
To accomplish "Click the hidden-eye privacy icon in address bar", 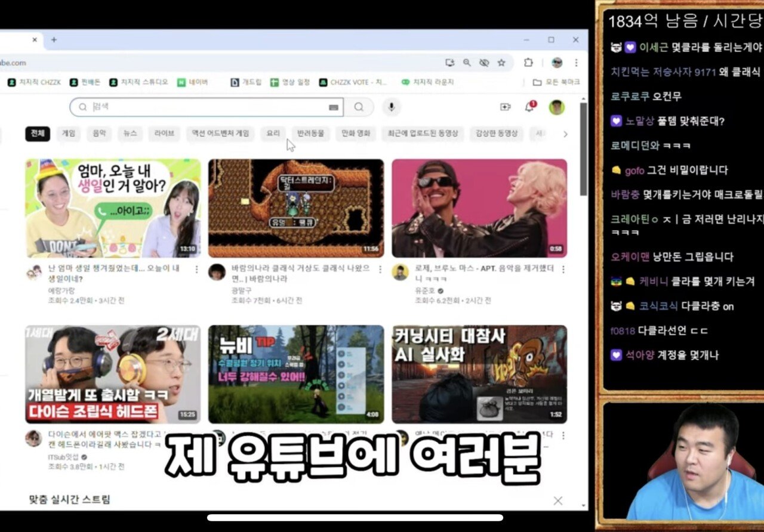I will coord(484,63).
